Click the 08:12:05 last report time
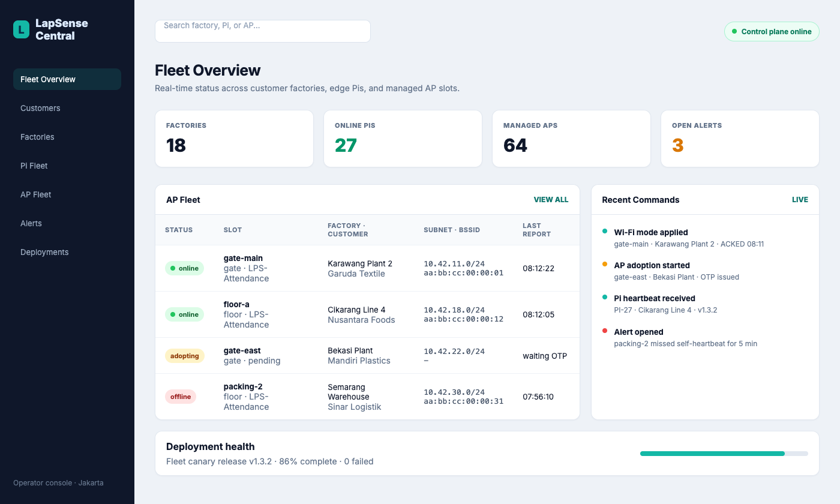 tap(538, 314)
